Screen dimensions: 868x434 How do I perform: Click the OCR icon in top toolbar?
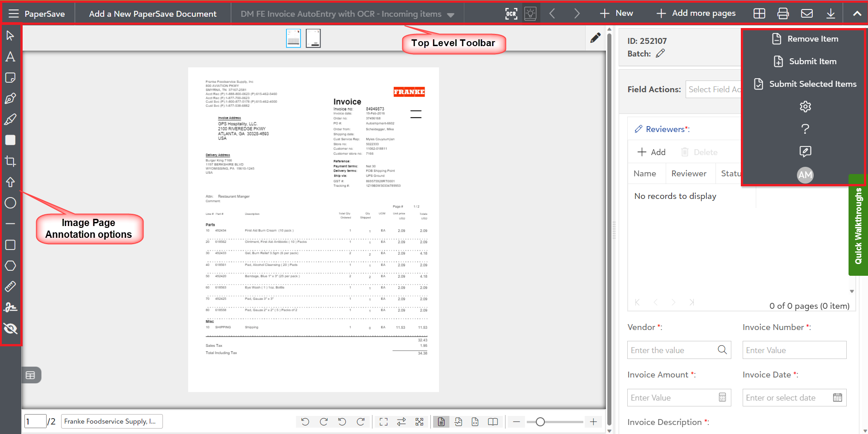(x=511, y=14)
